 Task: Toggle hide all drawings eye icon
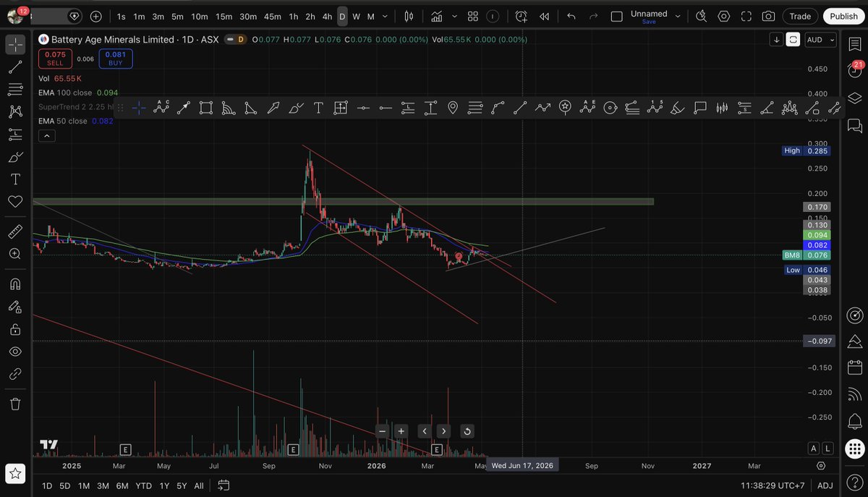point(15,352)
